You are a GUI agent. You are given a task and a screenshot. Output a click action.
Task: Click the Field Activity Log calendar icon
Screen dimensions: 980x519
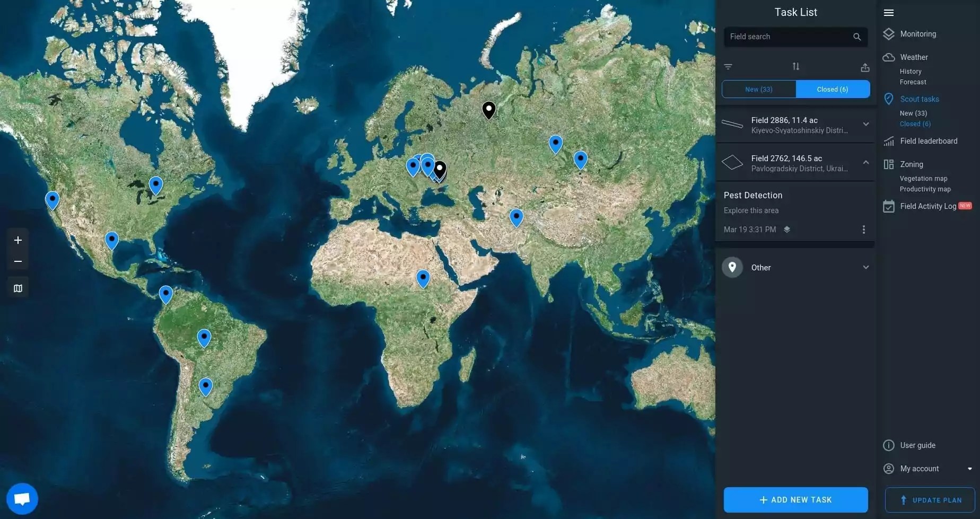(889, 206)
